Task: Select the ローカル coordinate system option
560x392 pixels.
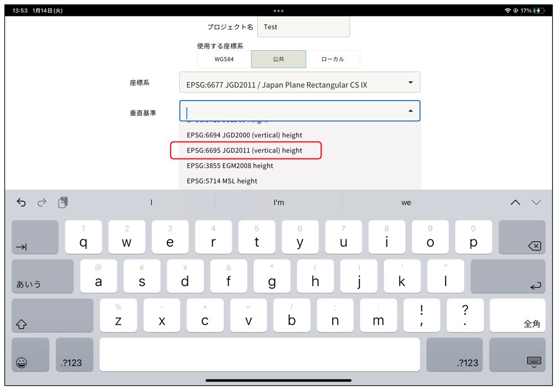Action: pos(333,59)
